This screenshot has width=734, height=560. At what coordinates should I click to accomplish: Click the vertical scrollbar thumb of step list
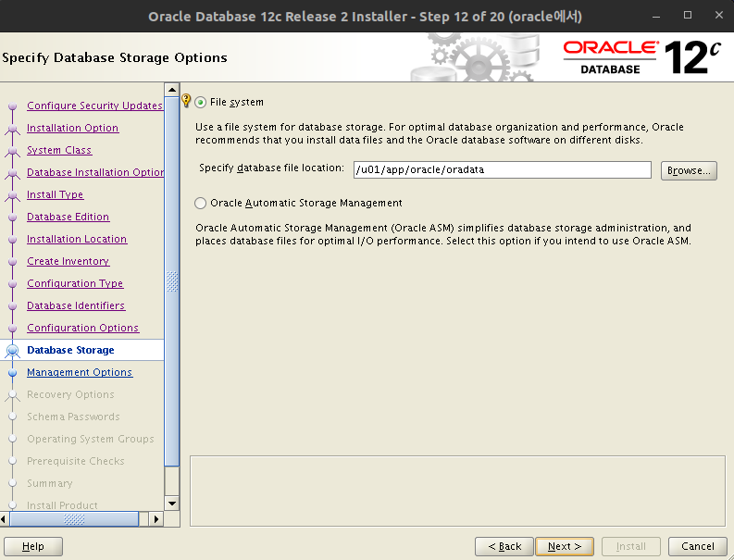(172, 281)
